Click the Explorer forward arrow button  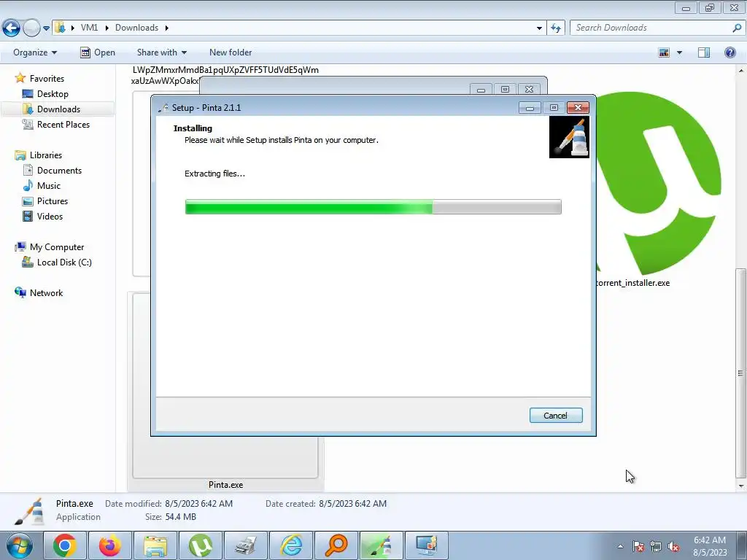(x=31, y=28)
